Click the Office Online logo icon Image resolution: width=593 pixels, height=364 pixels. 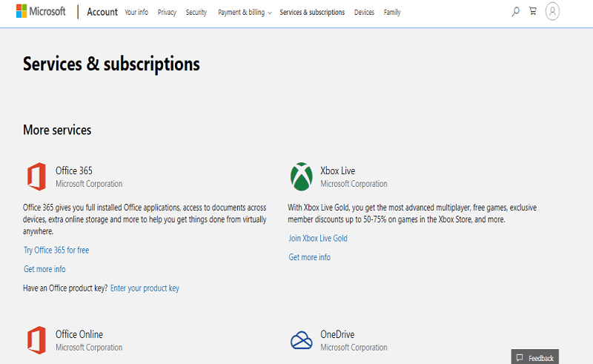36,340
